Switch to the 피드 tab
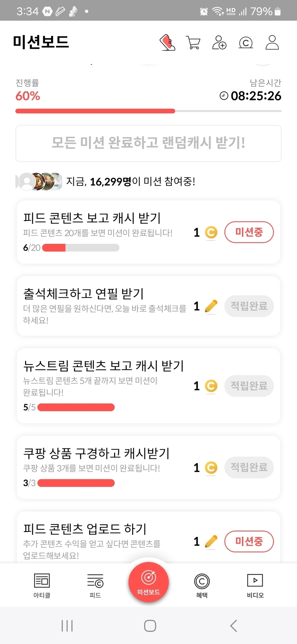The image size is (297, 644). tap(95, 585)
